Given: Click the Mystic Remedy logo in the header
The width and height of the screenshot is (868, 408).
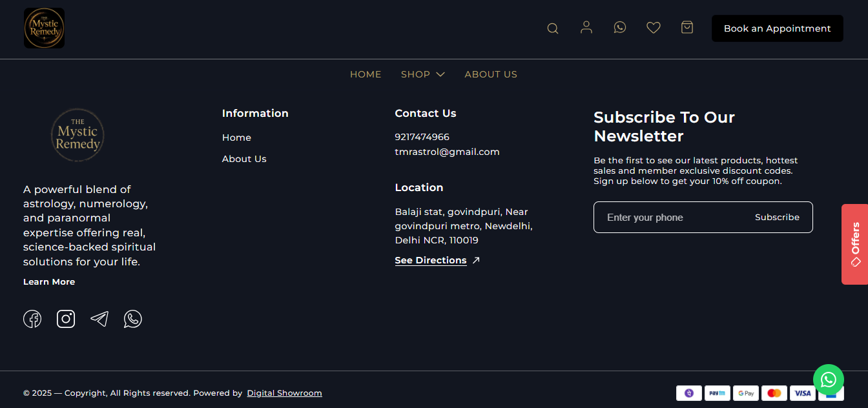Looking at the screenshot, I should tap(44, 28).
